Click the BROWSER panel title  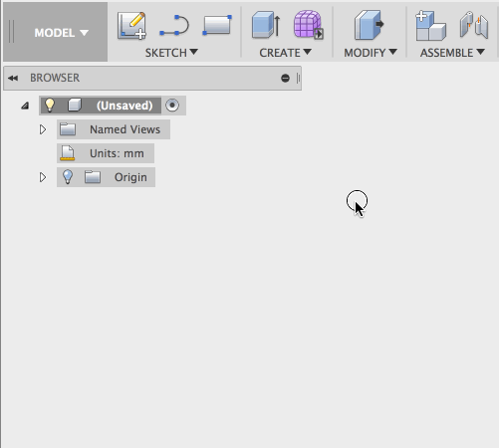pyautogui.click(x=55, y=78)
